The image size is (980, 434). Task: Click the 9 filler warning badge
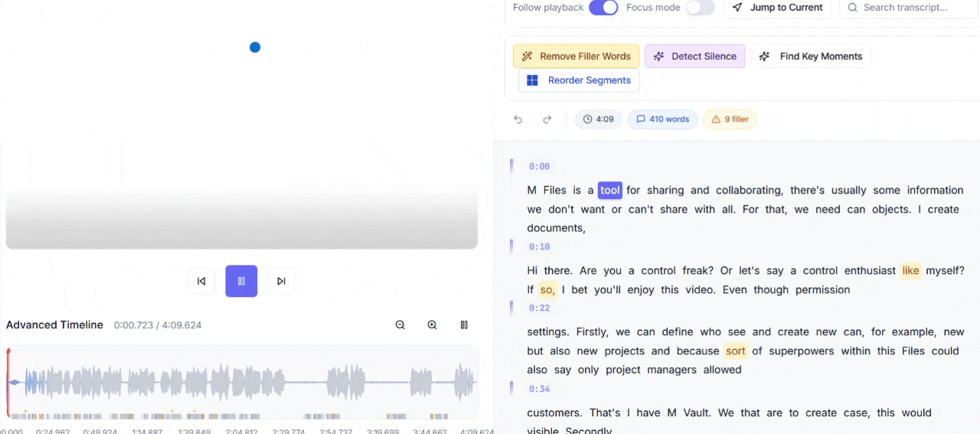click(x=730, y=119)
